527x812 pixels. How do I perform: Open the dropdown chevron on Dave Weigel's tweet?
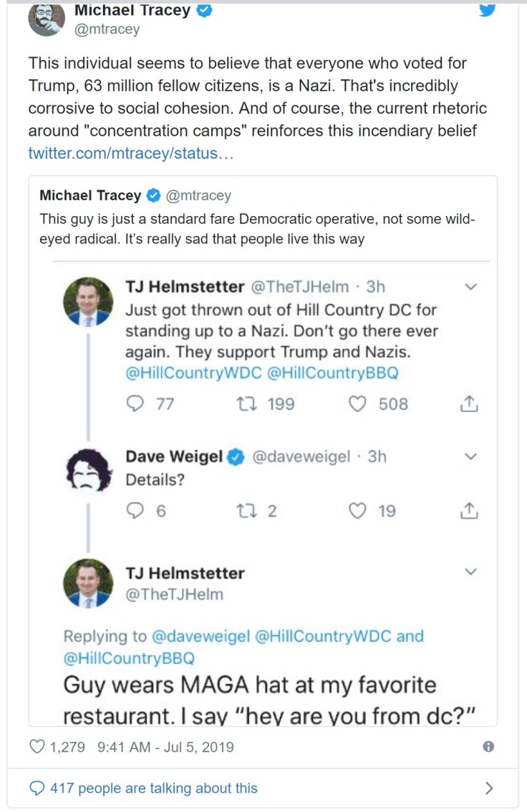point(470,456)
